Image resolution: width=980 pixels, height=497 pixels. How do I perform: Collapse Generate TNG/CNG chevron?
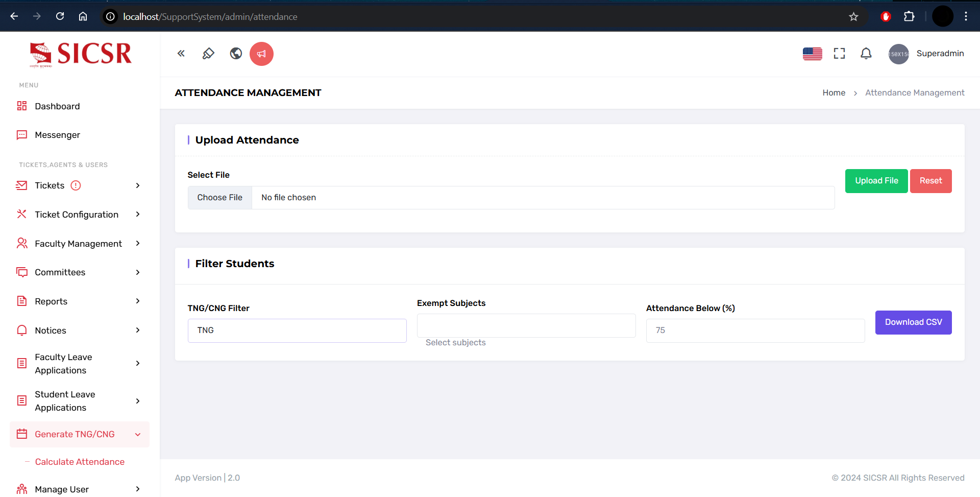coord(138,435)
